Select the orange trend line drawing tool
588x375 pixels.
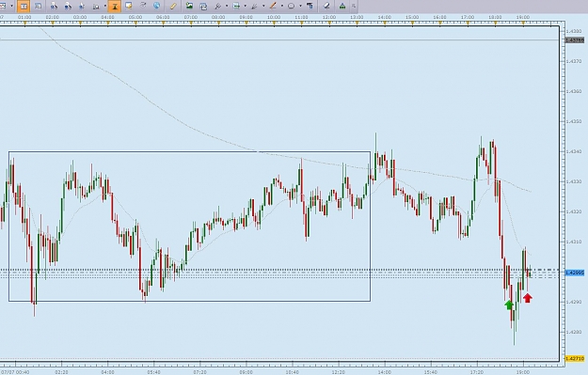click(x=273, y=6)
